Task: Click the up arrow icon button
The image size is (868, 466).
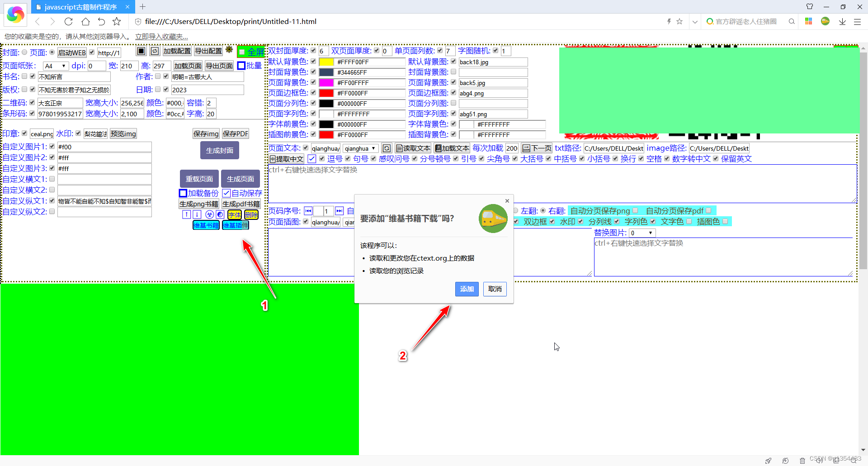Action: (x=186, y=214)
